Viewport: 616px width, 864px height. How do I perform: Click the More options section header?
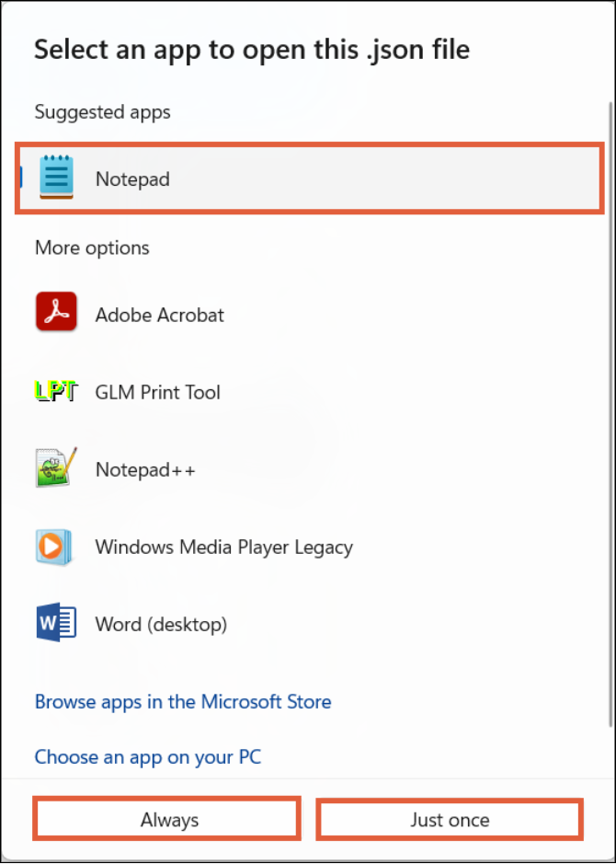92,248
